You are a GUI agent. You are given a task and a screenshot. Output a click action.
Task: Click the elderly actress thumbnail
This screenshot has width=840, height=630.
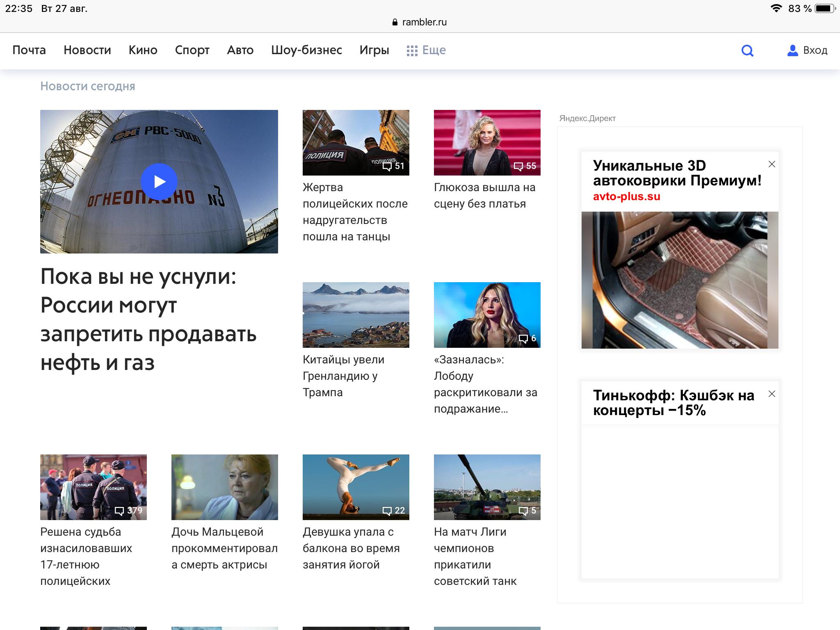(x=225, y=487)
